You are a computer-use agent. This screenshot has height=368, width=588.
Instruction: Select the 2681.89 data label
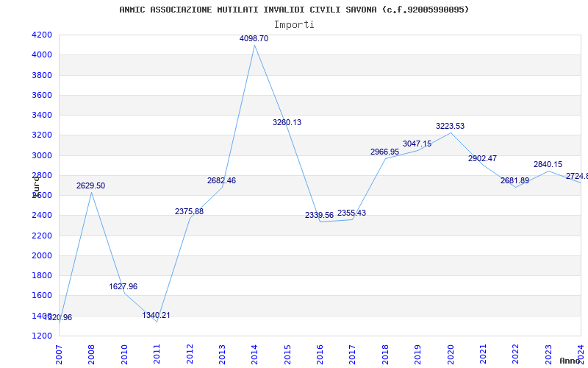(515, 180)
